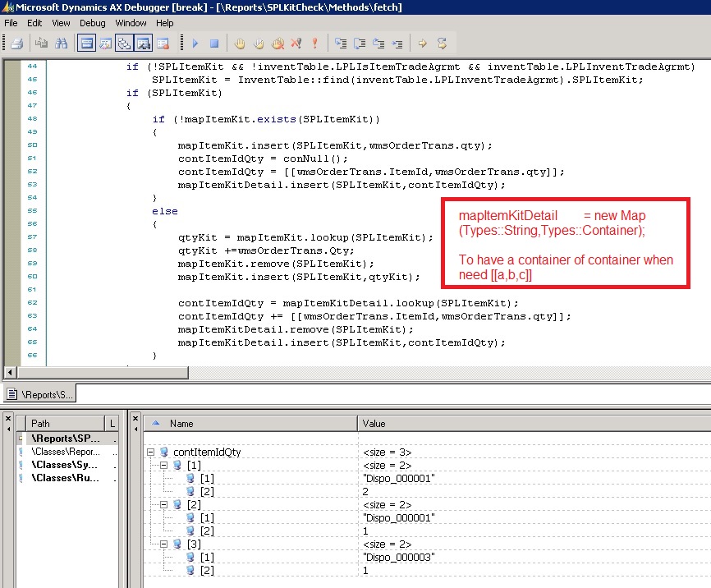Click the qtyKit += wmsOrderTrans.Qty line
This screenshot has width=711, height=588.
[x=266, y=250]
